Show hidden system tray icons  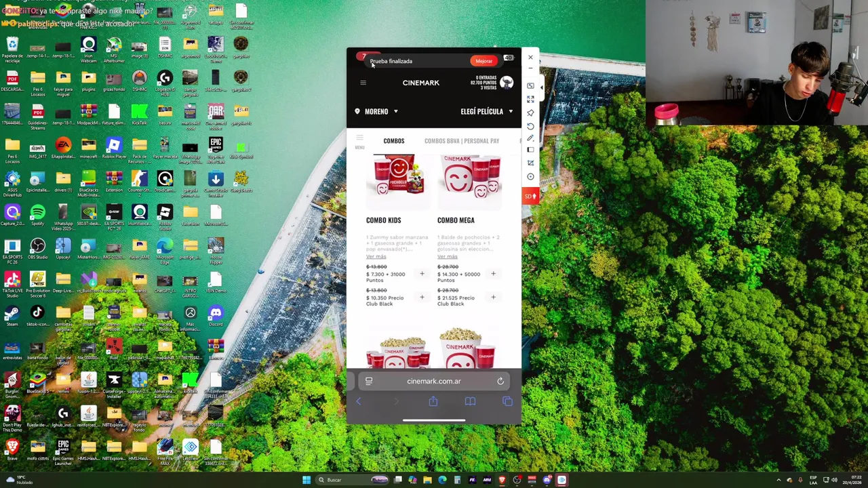tap(778, 480)
